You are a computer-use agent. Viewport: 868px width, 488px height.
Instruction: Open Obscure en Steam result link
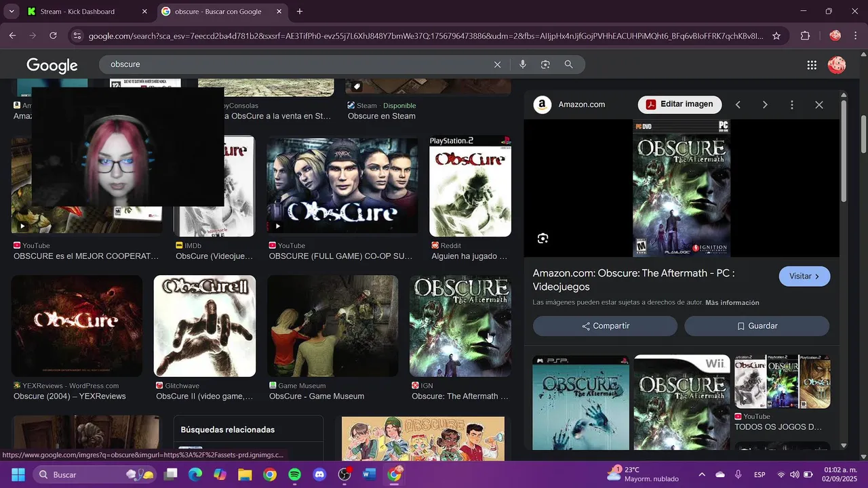[382, 116]
